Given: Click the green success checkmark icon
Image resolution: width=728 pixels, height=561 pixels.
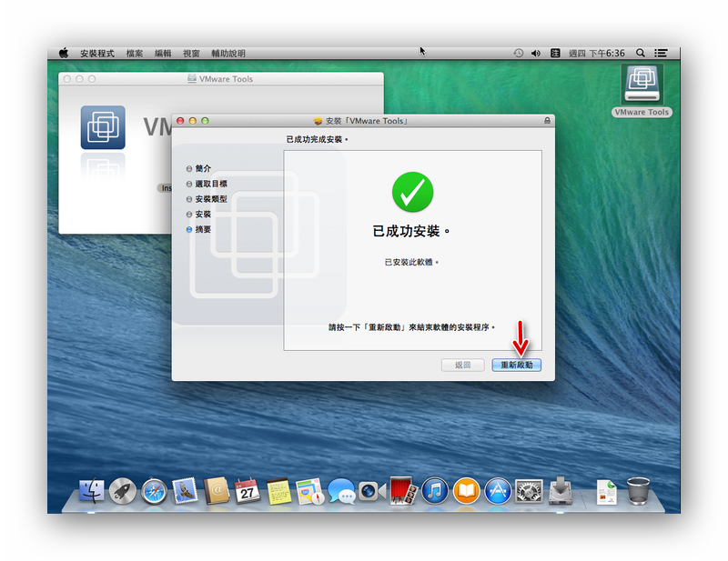Looking at the screenshot, I should click(412, 192).
